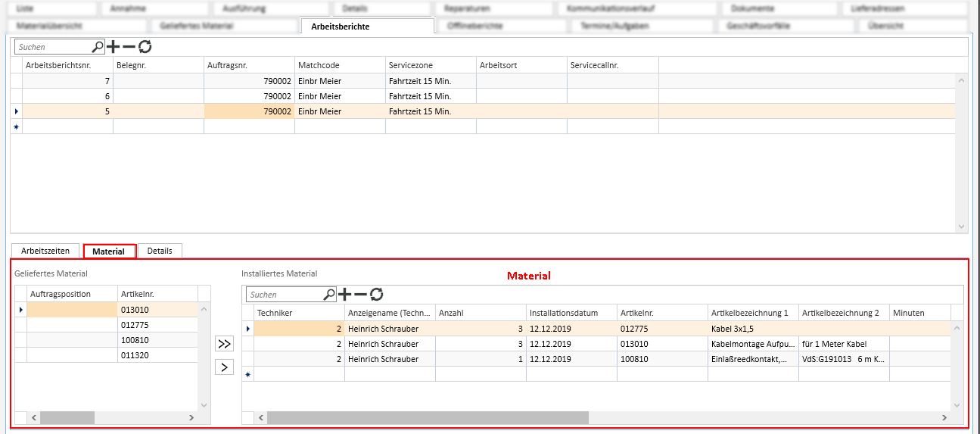Viewport: 980px width, 434px height.
Task: Click the magnifier icon in the Installiertes Material search
Action: pyautogui.click(x=329, y=295)
